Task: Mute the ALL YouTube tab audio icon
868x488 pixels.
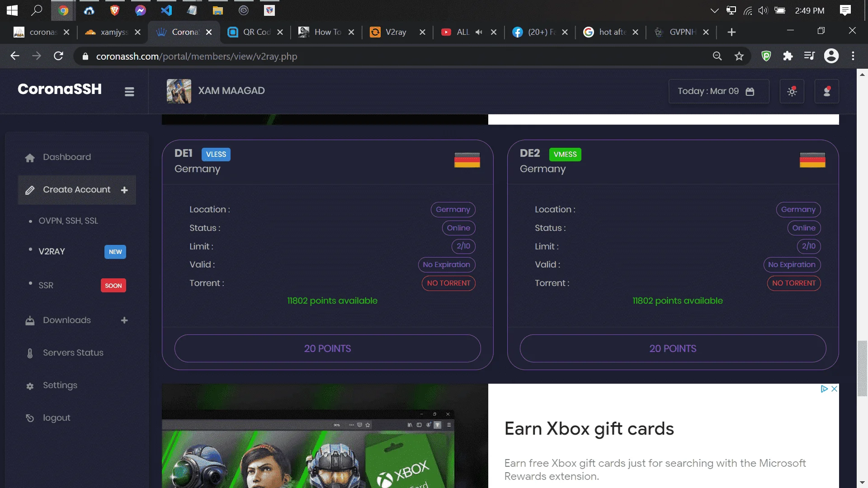Action: tap(479, 32)
